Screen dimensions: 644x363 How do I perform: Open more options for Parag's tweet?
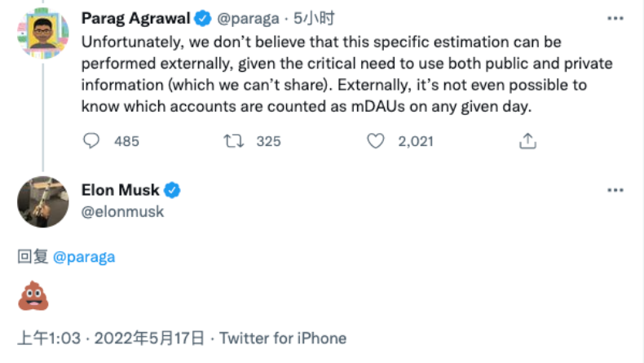point(615,17)
